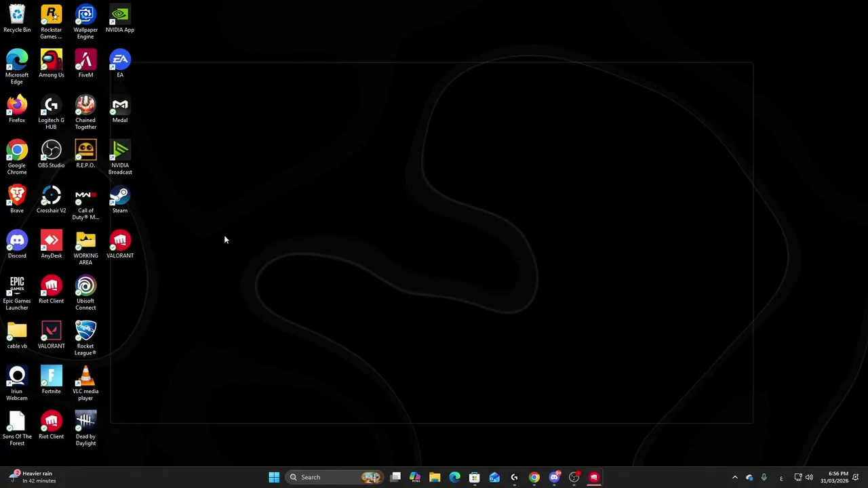Launch R.E.P.O. desktop shortcut

click(x=85, y=155)
